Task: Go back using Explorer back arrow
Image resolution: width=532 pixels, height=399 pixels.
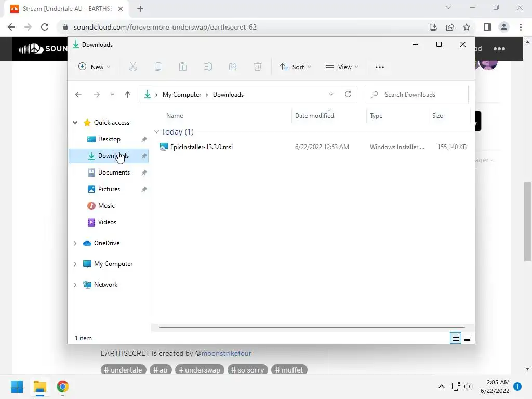Action: 78,95
